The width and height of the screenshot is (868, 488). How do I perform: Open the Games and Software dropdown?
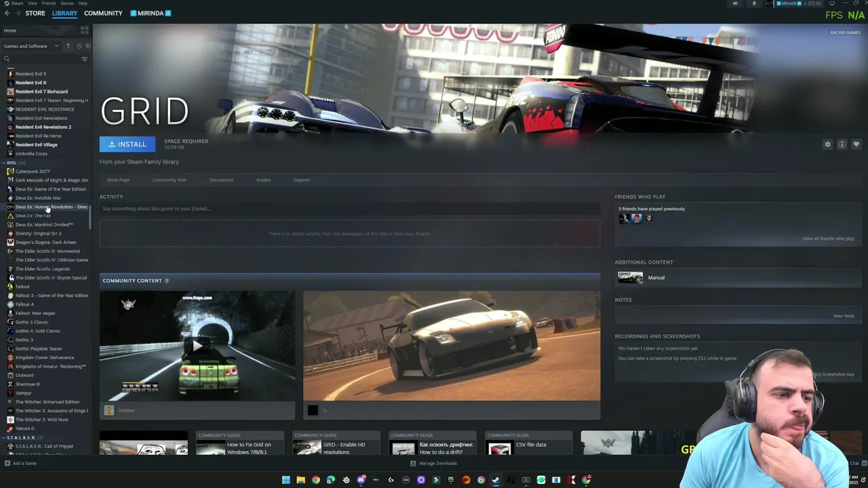click(x=31, y=46)
